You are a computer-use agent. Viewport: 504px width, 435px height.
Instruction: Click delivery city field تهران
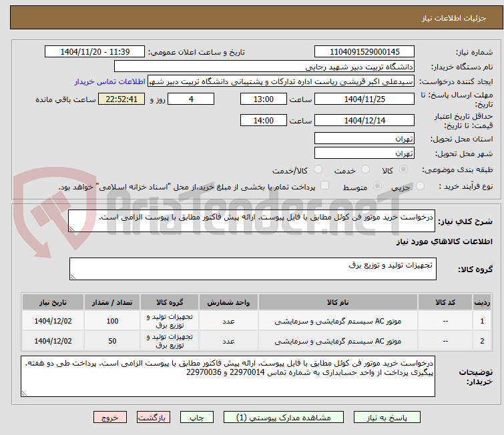(364, 153)
